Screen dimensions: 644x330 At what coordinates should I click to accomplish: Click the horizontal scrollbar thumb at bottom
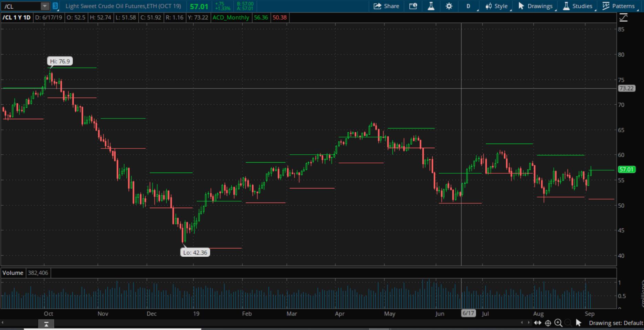[46, 323]
